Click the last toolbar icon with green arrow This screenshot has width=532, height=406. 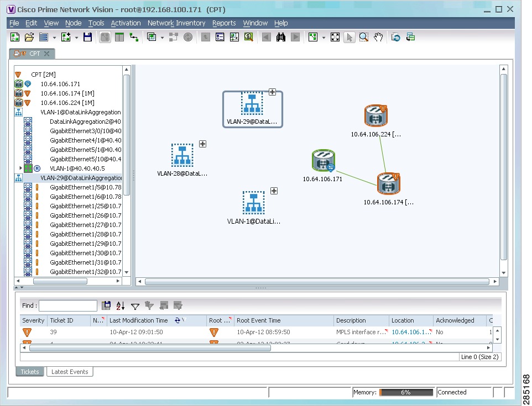[x=410, y=37]
